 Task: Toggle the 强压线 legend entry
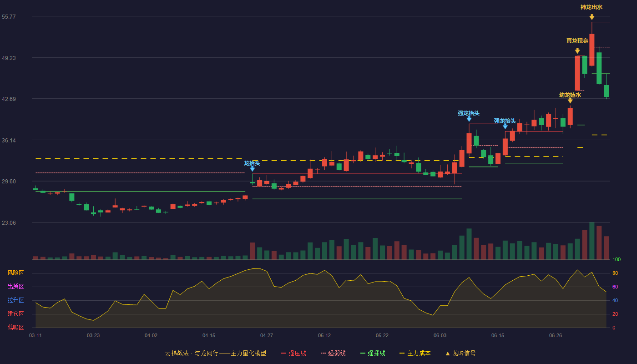point(293,353)
